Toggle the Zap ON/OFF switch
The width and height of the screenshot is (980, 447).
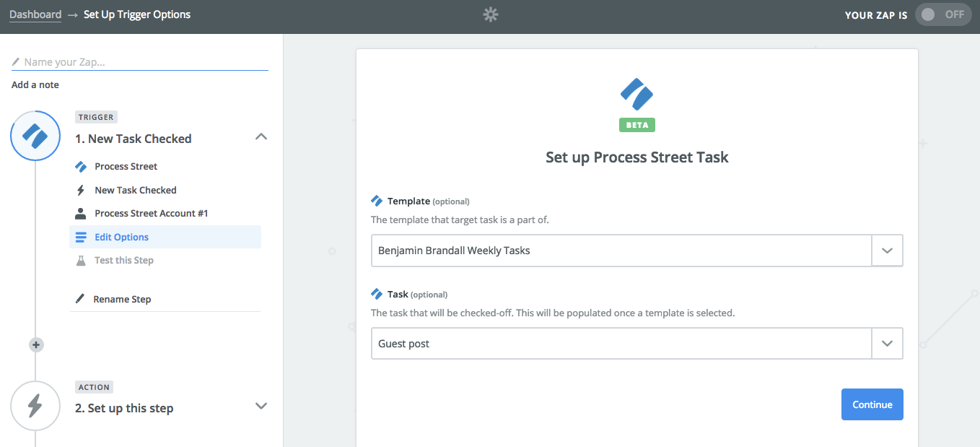[x=943, y=14]
